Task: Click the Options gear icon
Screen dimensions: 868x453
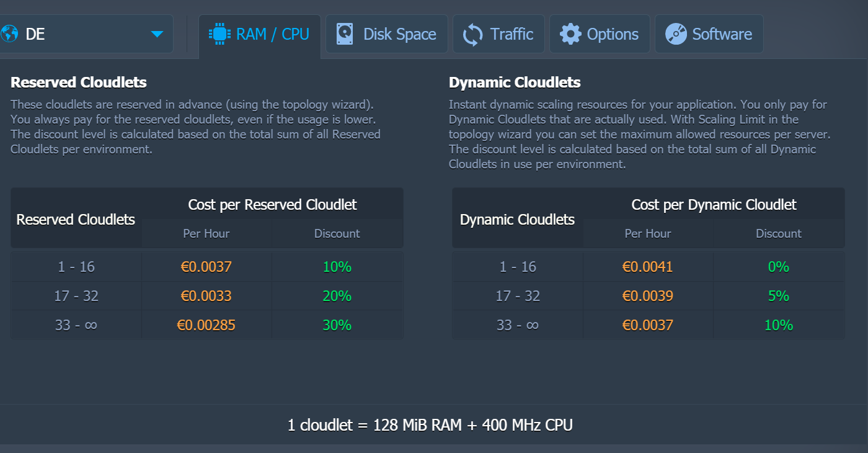Action: (570, 34)
